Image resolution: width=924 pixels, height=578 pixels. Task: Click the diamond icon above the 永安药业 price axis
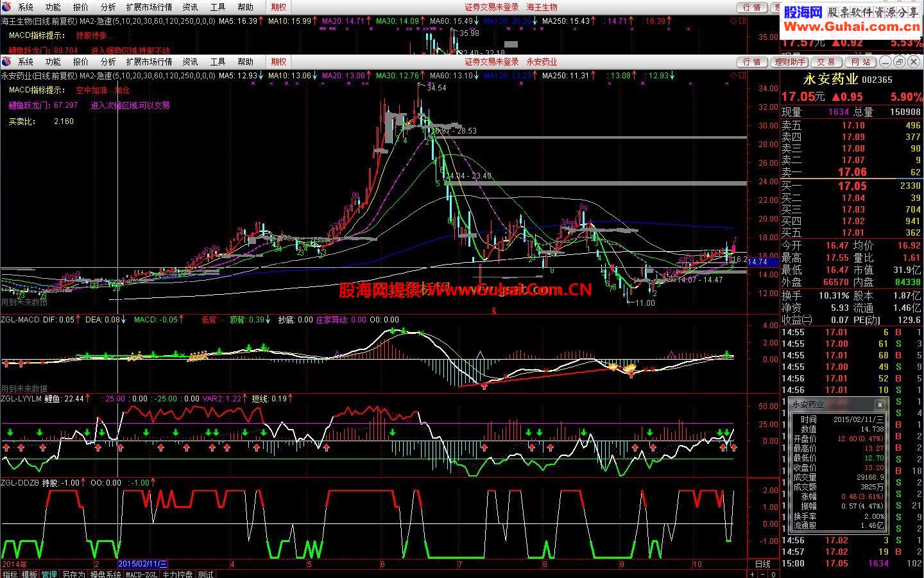735,75
